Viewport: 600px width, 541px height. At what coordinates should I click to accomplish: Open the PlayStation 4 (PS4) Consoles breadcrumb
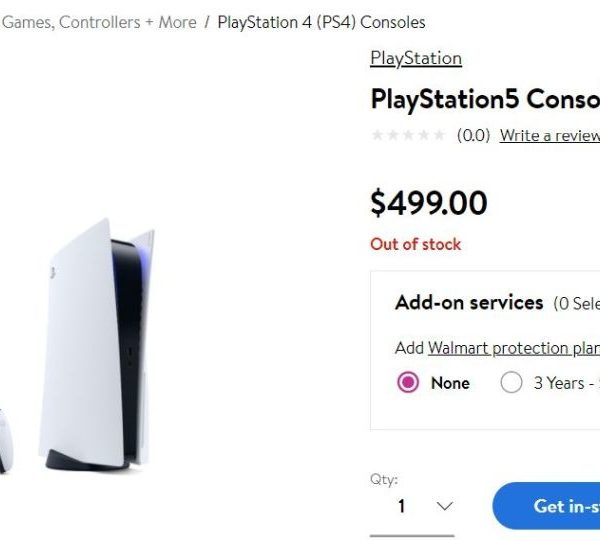click(x=321, y=22)
